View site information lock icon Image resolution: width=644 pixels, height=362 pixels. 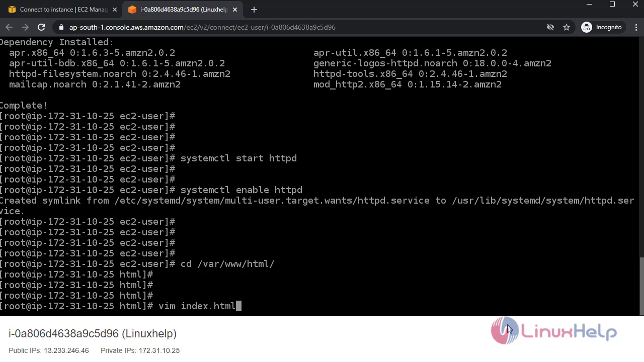(61, 27)
